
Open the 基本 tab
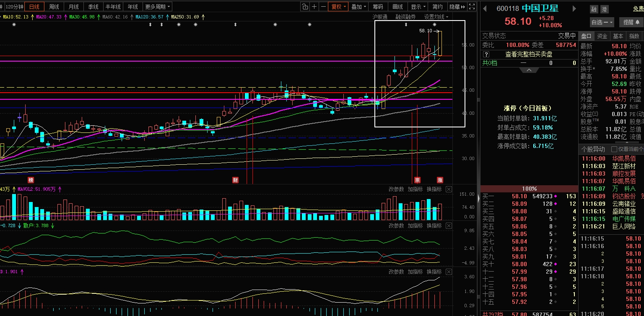[x=618, y=36]
